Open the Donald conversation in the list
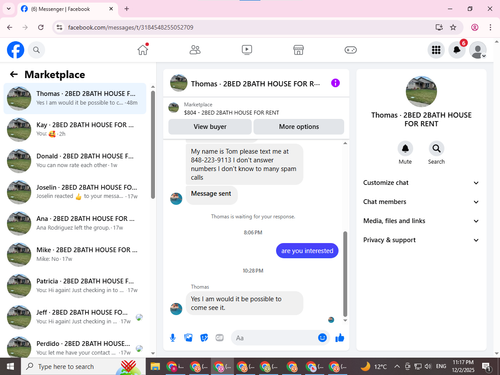This screenshot has height=375, width=500. [x=75, y=161]
